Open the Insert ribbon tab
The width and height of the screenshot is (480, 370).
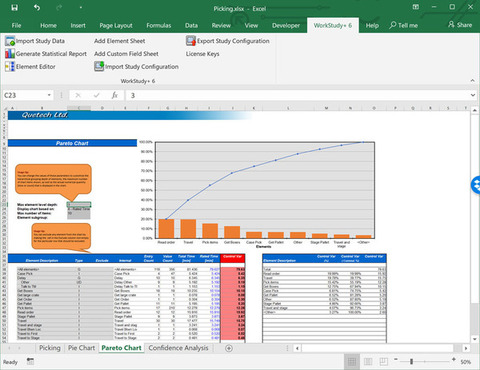pyautogui.click(x=78, y=25)
